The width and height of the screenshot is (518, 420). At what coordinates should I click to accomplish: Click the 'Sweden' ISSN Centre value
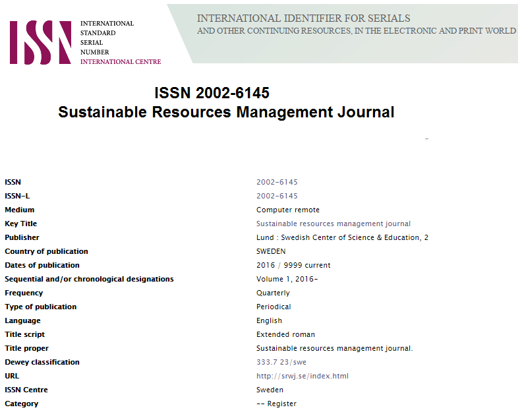270,390
